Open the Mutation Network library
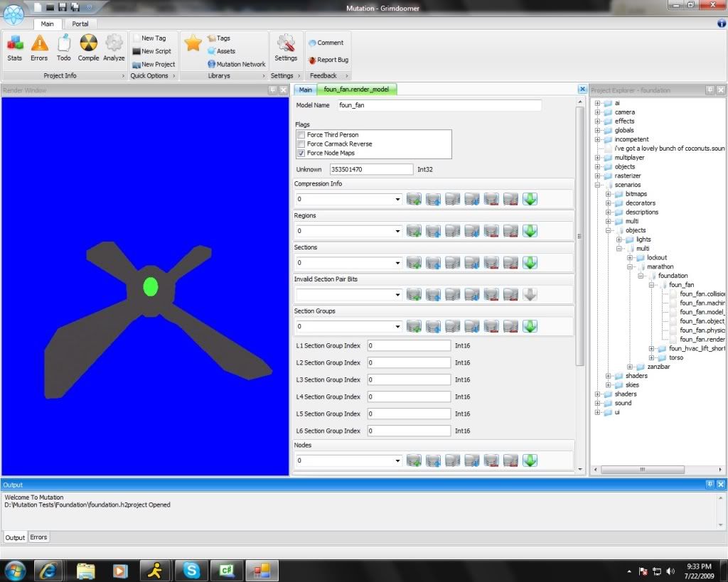Screen dimensions: 728x582 coord(237,64)
